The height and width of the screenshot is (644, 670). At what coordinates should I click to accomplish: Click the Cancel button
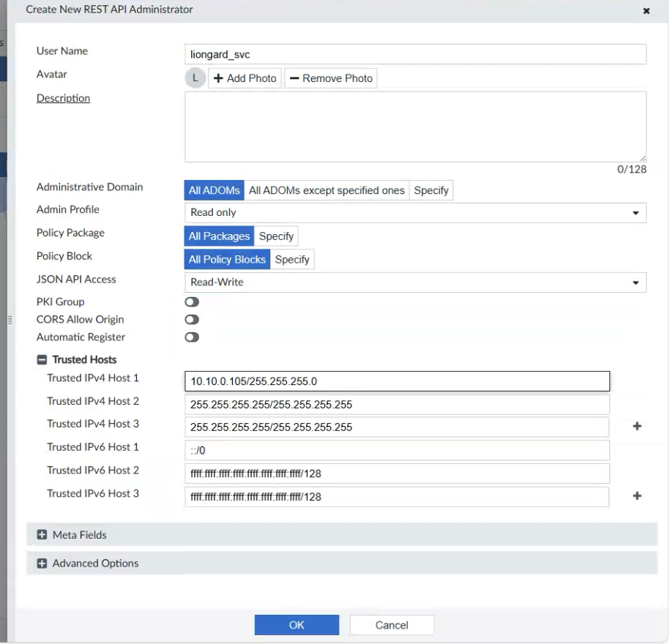click(392, 625)
